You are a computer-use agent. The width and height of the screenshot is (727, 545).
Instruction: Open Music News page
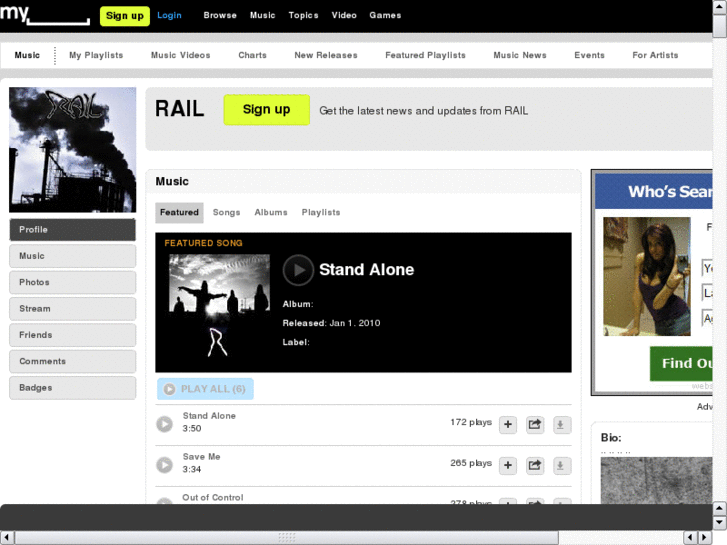[x=520, y=55]
